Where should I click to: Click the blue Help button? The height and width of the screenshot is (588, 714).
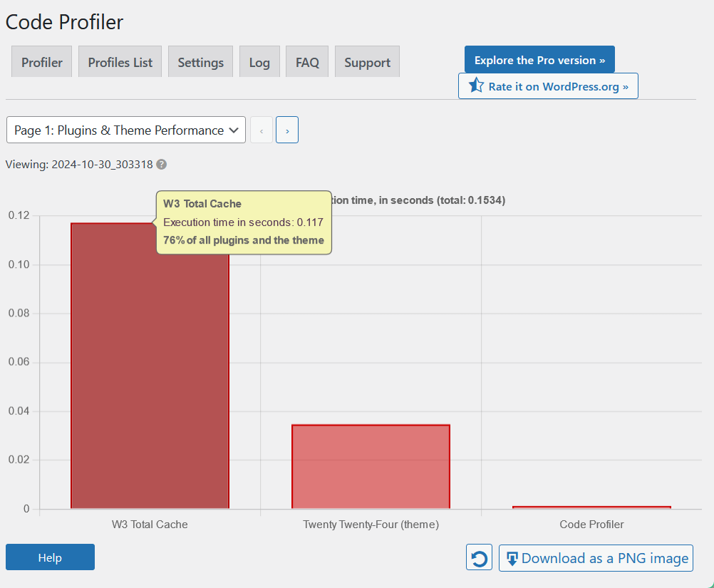point(50,557)
